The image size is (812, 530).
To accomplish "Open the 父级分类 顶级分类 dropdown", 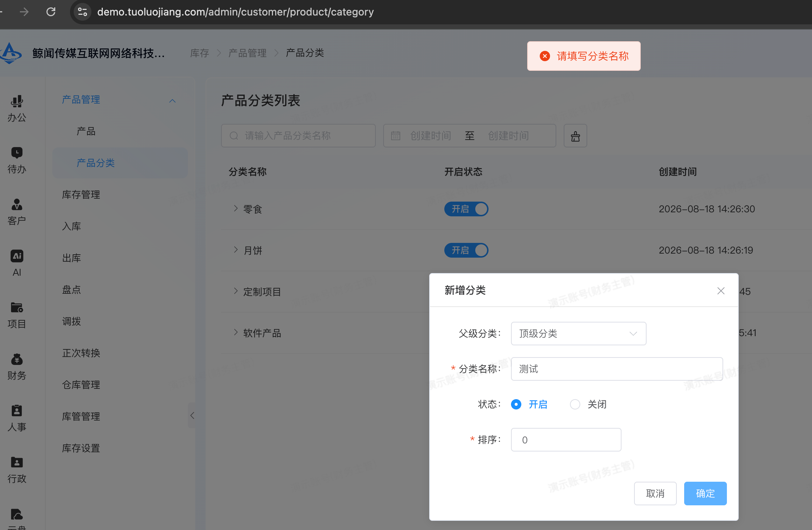I will (x=578, y=334).
